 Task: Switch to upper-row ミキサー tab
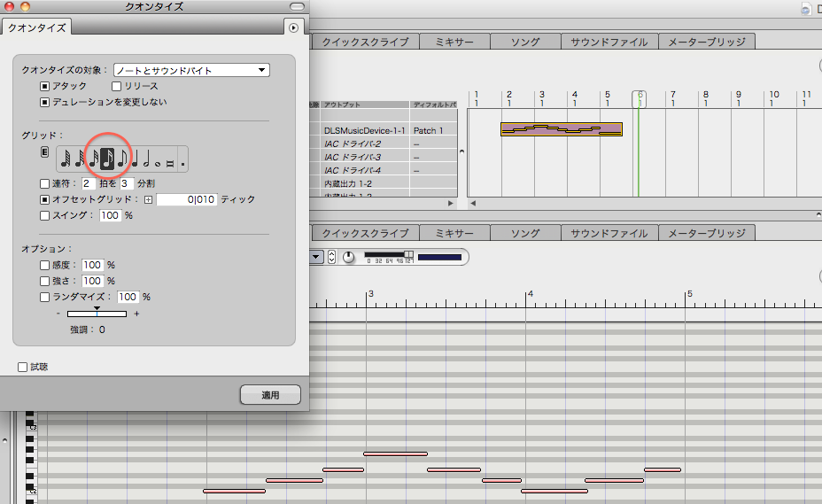454,42
